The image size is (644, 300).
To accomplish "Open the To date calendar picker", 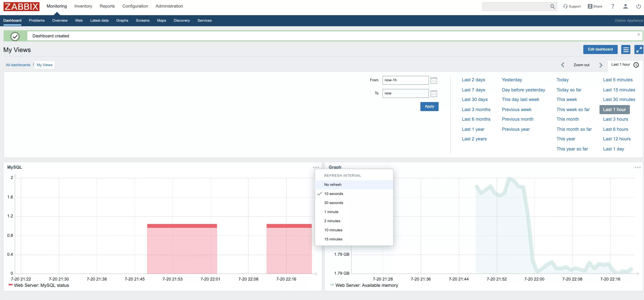I will [x=434, y=94].
